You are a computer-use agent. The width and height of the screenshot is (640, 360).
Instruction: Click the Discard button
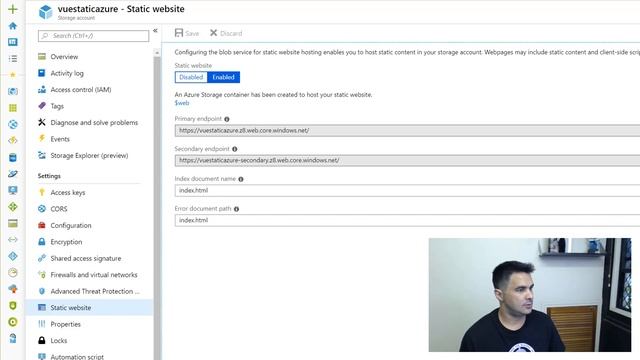(226, 33)
